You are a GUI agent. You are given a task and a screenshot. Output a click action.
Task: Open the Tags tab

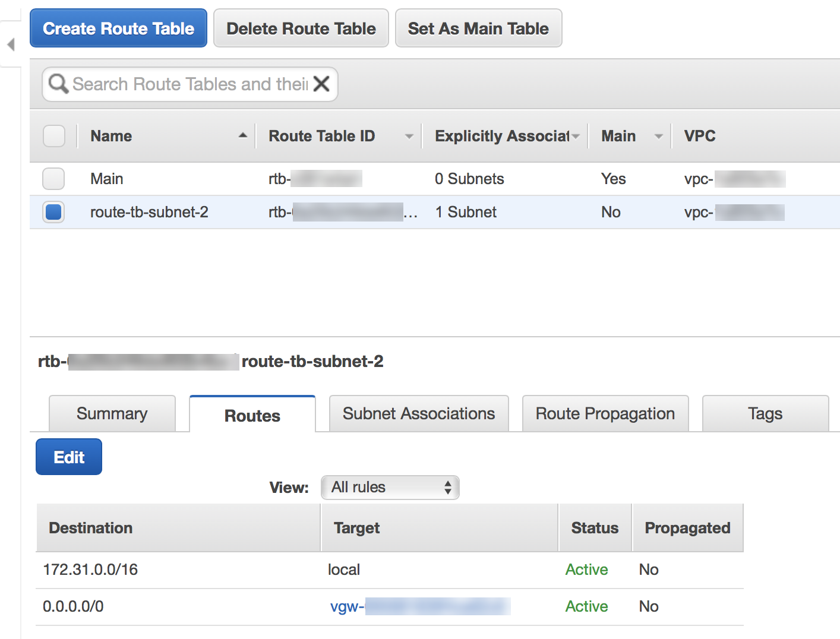(765, 414)
